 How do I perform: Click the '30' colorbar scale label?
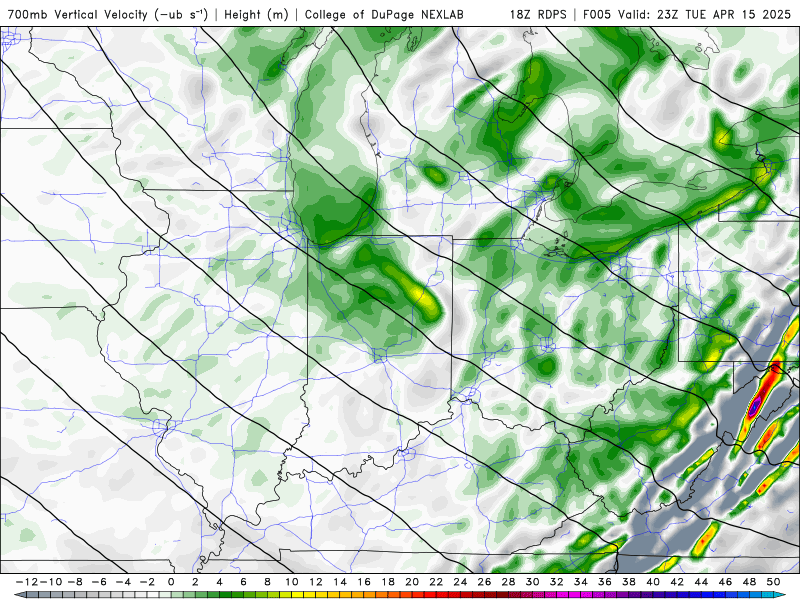pyautogui.click(x=533, y=582)
